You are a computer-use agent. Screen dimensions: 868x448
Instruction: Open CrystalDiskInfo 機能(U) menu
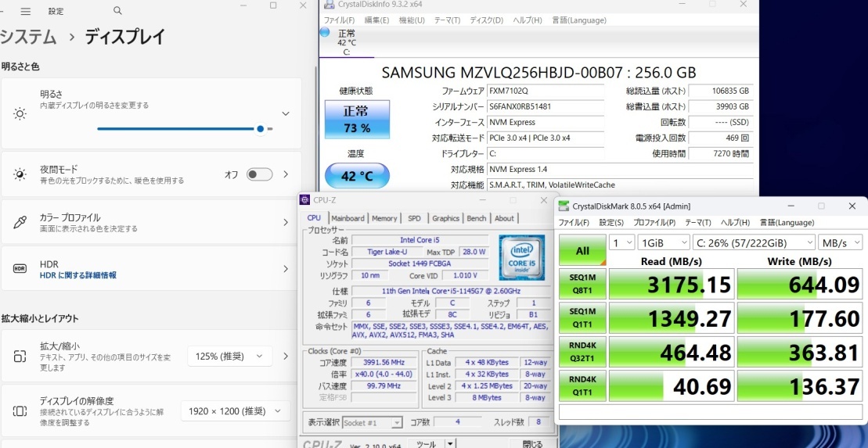(x=412, y=20)
